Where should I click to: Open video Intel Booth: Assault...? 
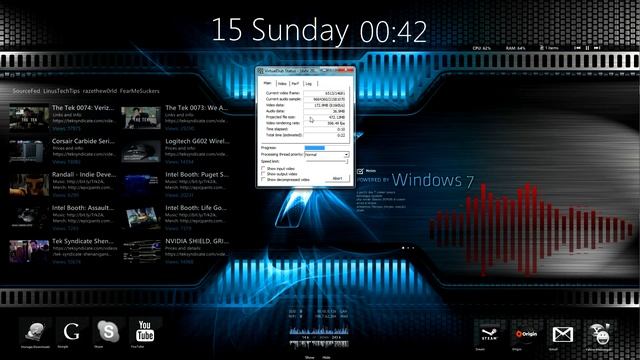coord(83,208)
